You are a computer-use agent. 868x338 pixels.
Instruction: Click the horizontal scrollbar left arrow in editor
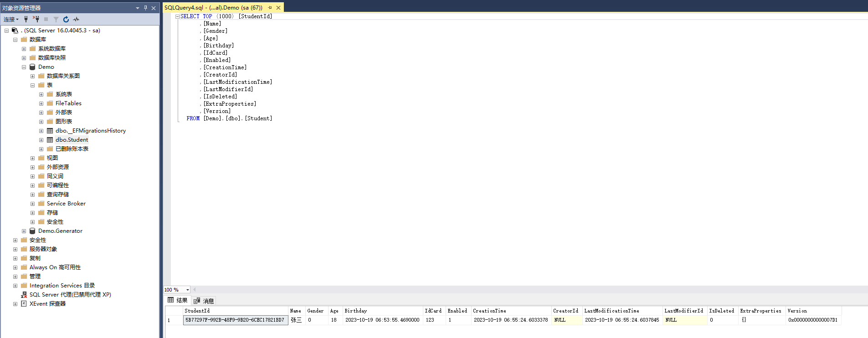(x=195, y=290)
